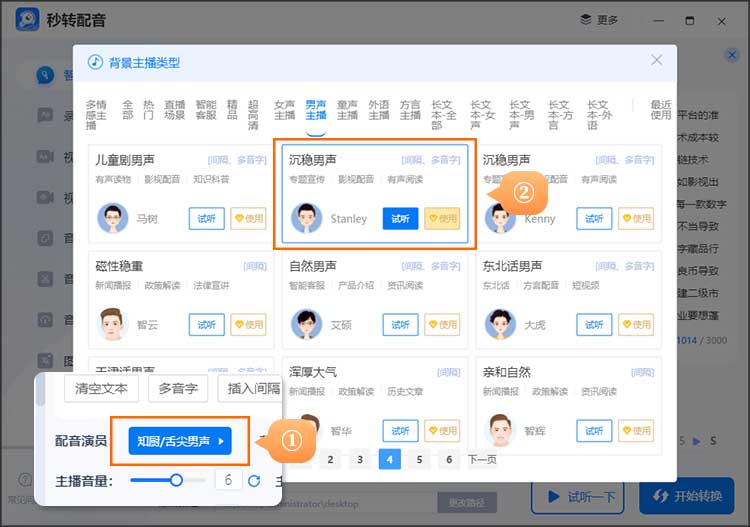This screenshot has height=527, width=750.
Task: Use the Stanley voice
Action: 442,219
